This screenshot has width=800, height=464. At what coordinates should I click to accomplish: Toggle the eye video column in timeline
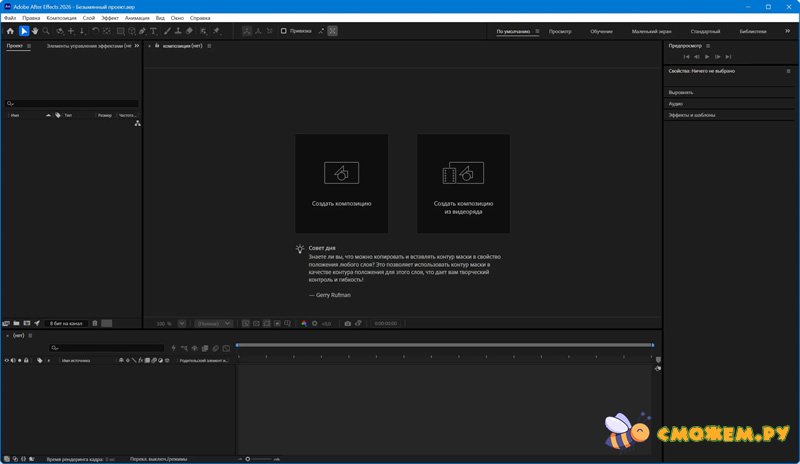[x=7, y=360]
